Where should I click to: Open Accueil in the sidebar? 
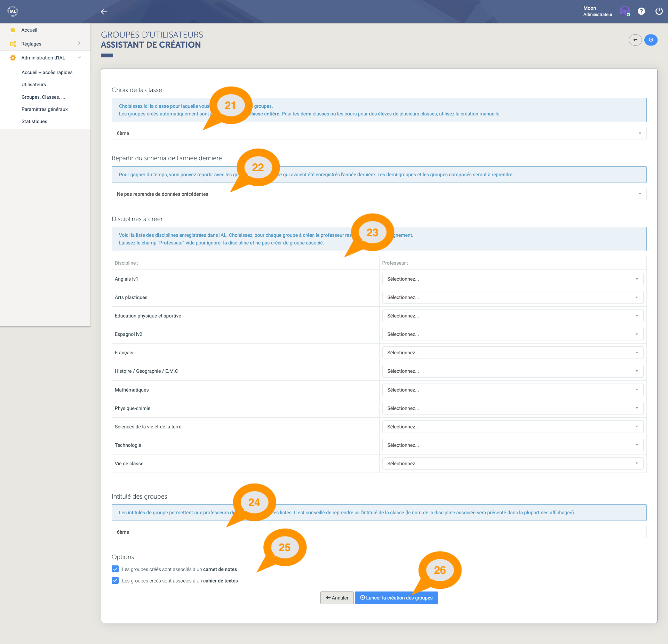(x=29, y=30)
